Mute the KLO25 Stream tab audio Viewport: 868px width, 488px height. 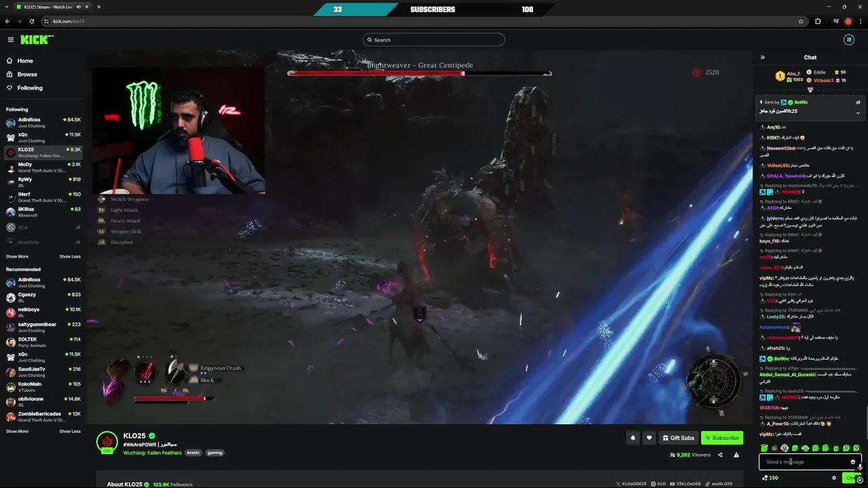pos(79,7)
